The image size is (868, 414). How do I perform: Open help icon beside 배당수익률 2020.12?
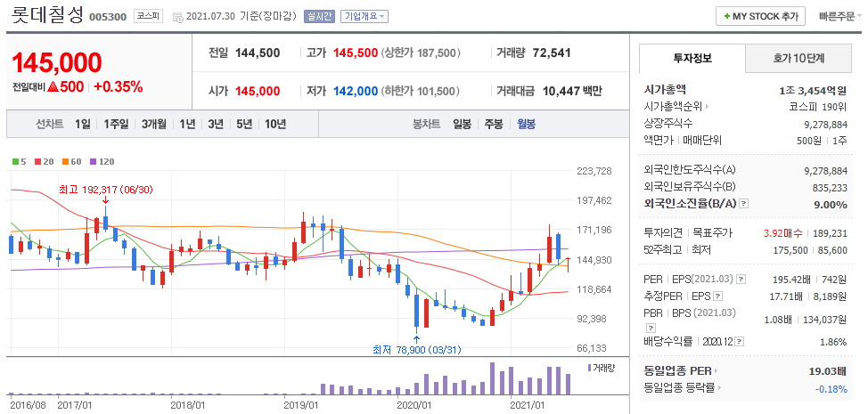tap(741, 342)
